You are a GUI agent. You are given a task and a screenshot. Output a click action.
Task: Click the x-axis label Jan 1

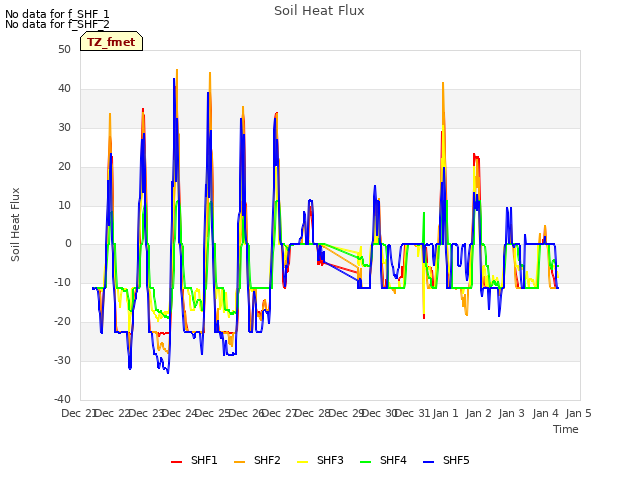pyautogui.click(x=445, y=413)
